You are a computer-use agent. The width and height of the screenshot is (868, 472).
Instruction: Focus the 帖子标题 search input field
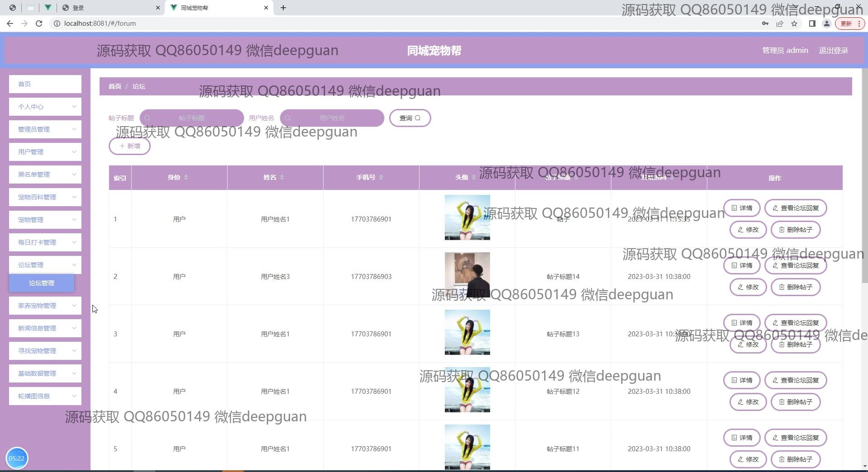[192, 118]
